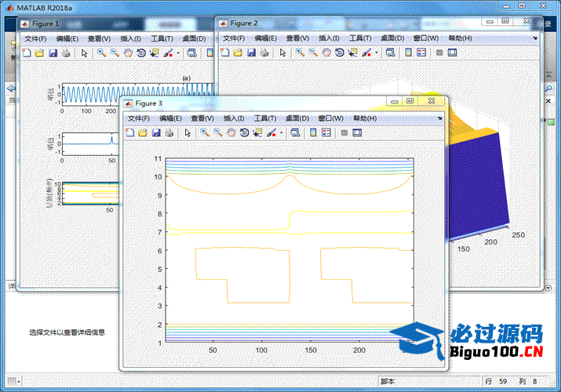Viewport: 561px width, 392px height.
Task: Select Data Cursor tool in Figure 1
Action: tap(155, 53)
